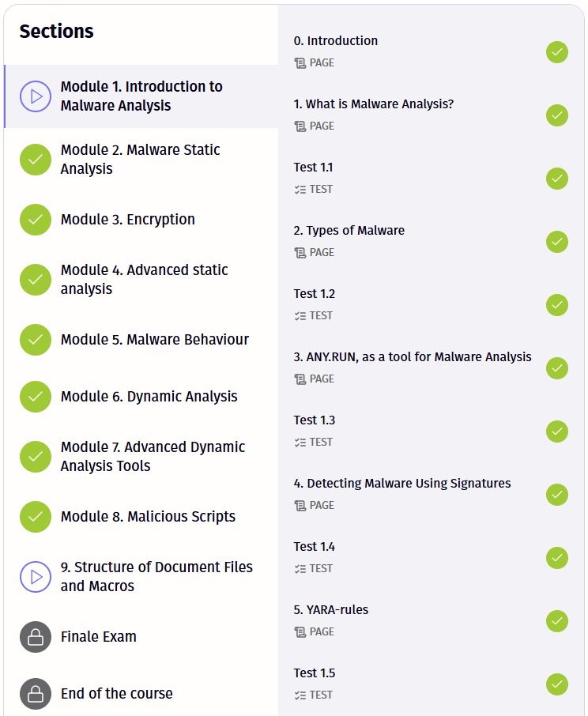Open Module 4. Advanced static analysis
This screenshot has height=716, width=588.
pos(144,280)
